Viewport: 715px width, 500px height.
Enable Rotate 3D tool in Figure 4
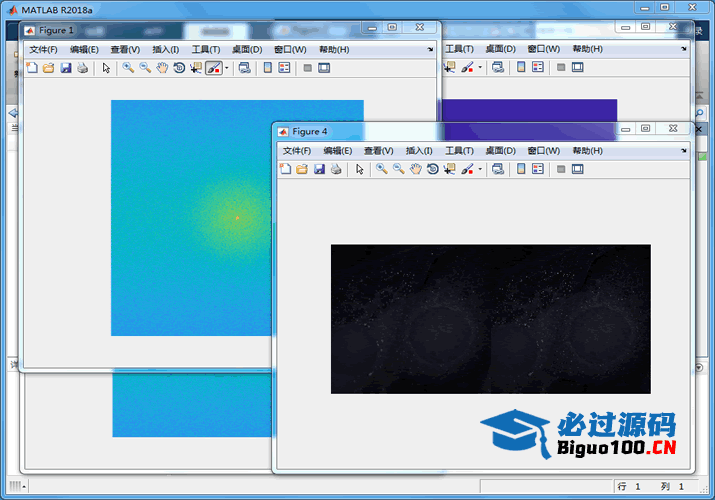tap(433, 169)
